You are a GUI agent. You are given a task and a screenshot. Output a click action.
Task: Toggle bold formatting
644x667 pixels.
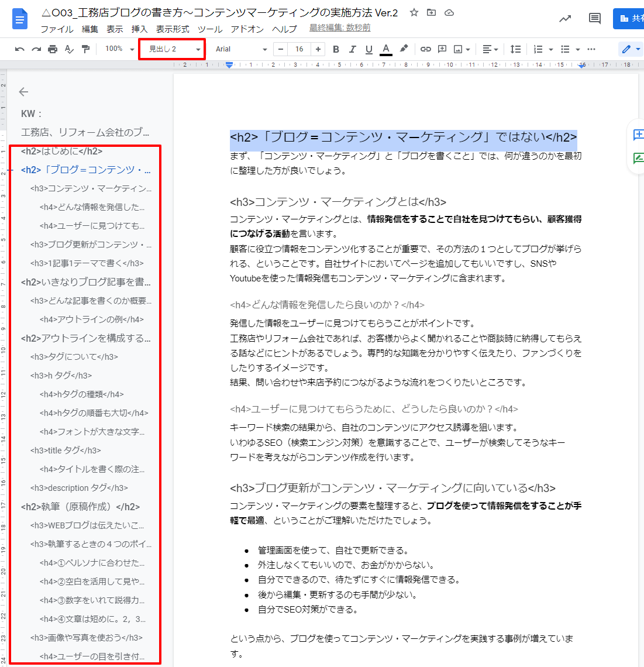click(336, 49)
